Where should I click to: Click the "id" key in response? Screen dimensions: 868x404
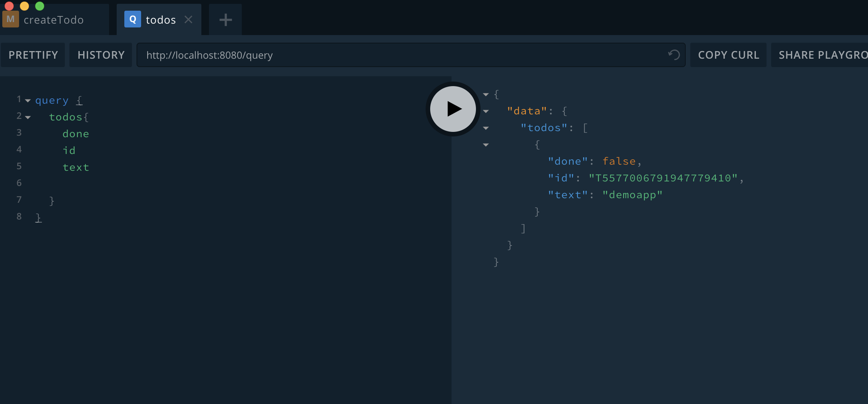click(561, 178)
